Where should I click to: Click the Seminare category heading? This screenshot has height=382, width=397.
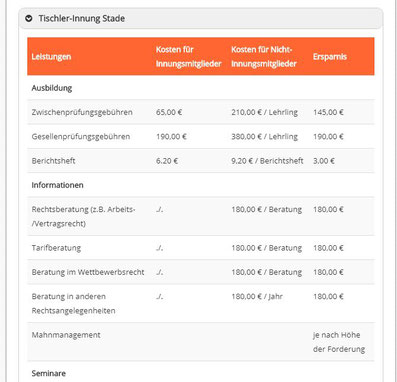click(49, 373)
